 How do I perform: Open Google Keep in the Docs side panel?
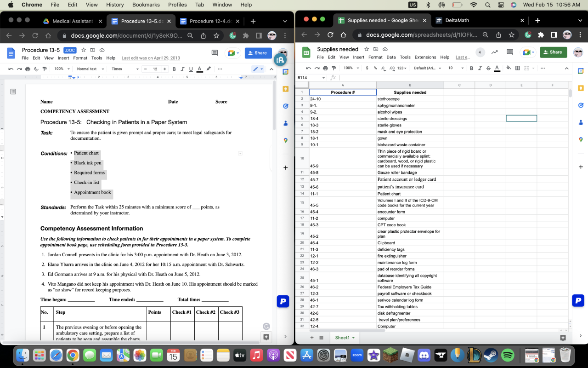tap(285, 89)
